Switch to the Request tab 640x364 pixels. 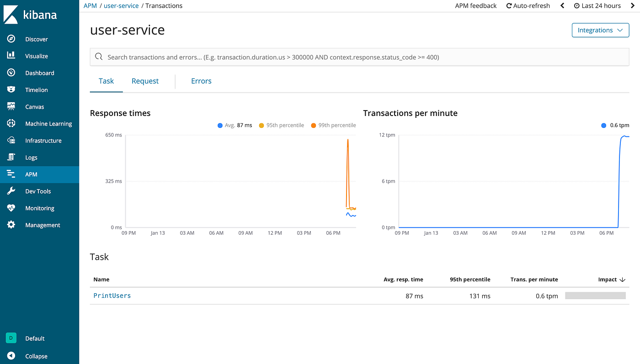coord(145,81)
